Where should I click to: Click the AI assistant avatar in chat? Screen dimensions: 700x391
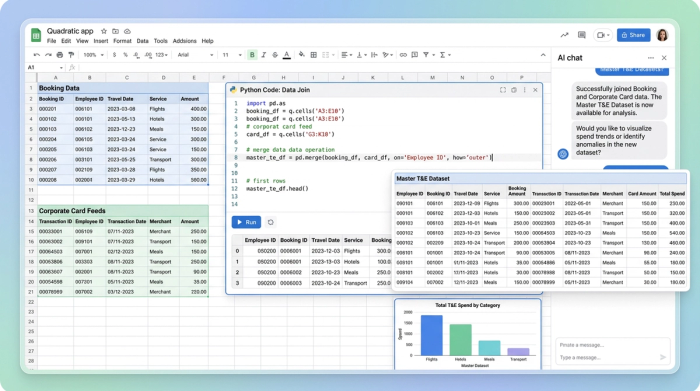click(563, 154)
